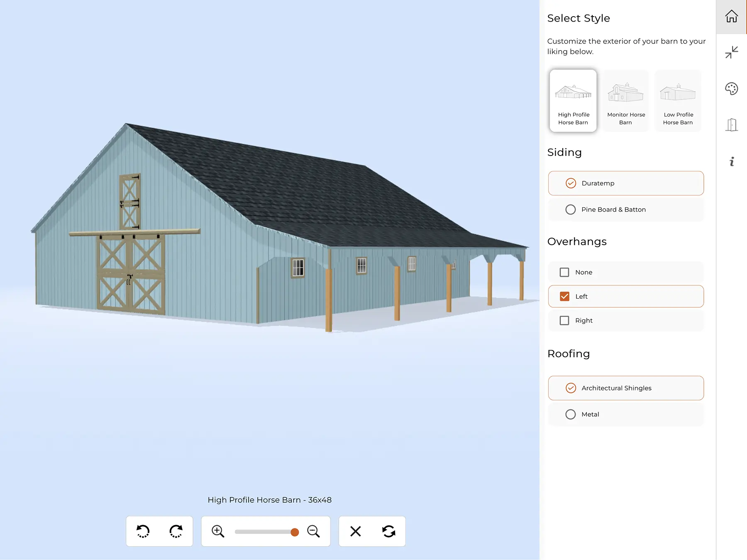Click the zoom out magnifier icon
Image resolution: width=747 pixels, height=560 pixels.
tap(313, 531)
